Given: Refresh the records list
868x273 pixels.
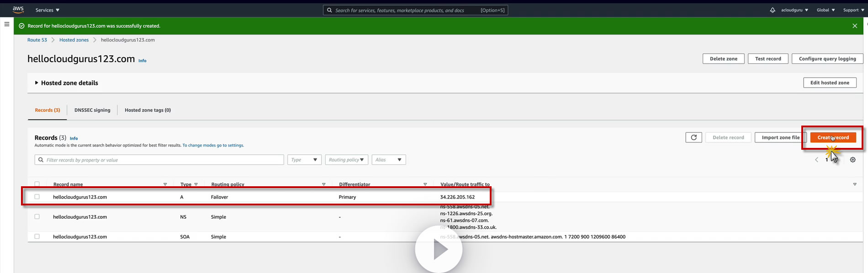Looking at the screenshot, I should (693, 137).
